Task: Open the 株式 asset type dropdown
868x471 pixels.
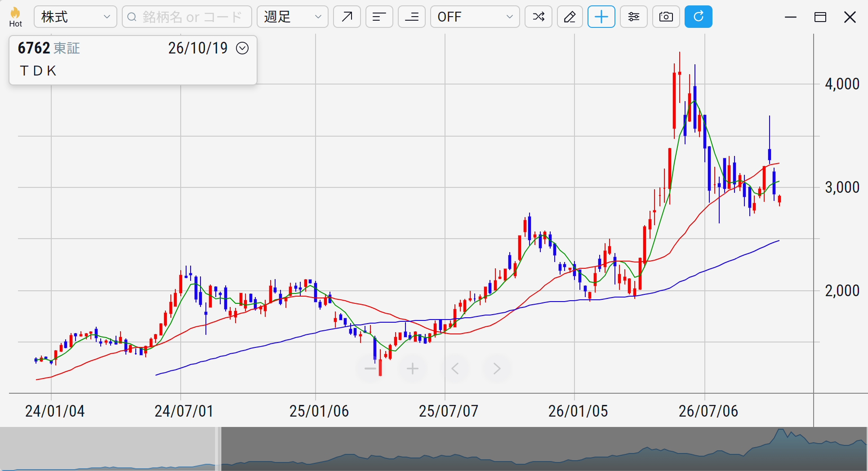Action: (x=76, y=17)
